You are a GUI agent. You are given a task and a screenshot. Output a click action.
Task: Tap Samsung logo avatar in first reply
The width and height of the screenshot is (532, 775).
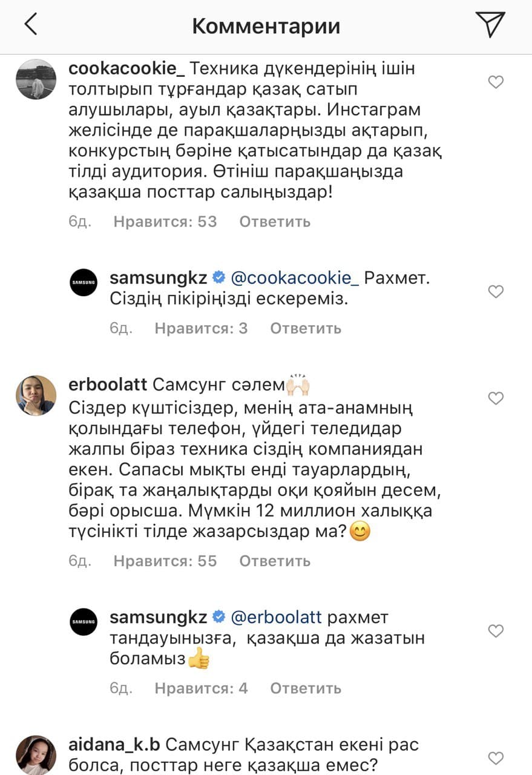(84, 282)
